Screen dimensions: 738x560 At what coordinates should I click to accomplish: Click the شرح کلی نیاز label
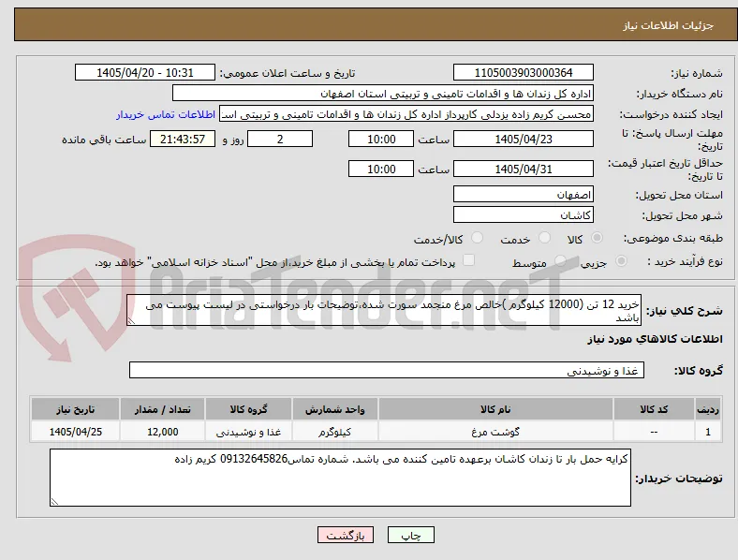tap(685, 311)
